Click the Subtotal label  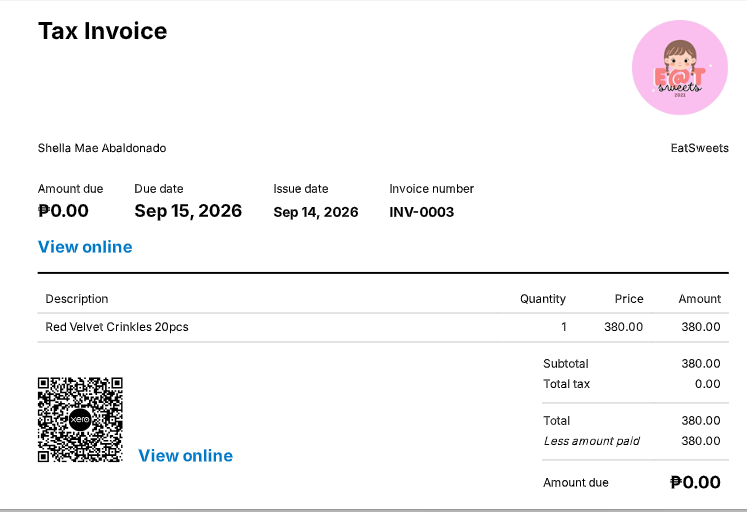(x=566, y=363)
